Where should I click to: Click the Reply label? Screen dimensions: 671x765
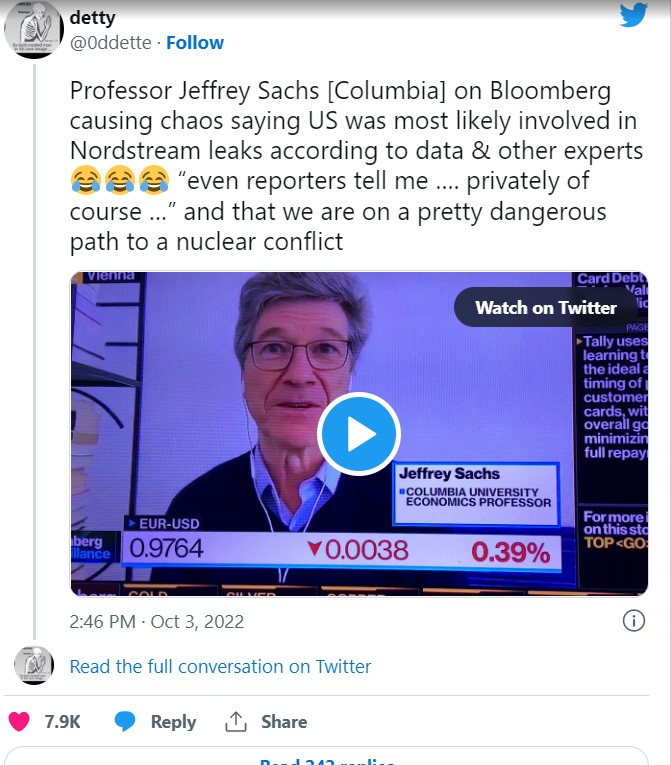pos(173,721)
